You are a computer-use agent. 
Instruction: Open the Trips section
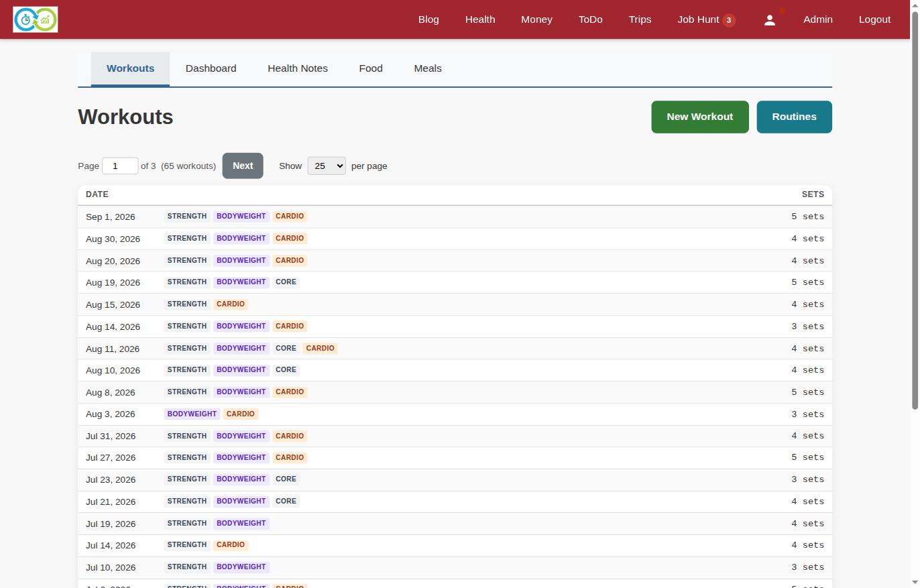640,19
